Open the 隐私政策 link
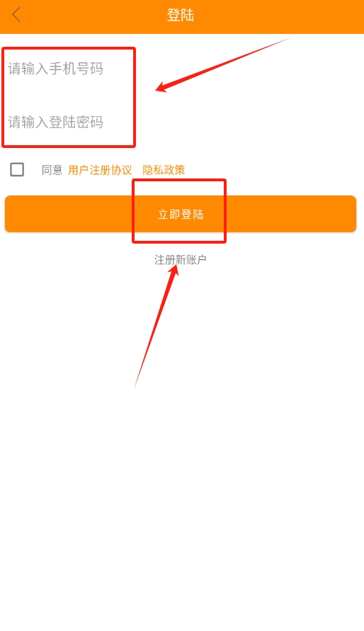This screenshot has width=364, height=631. pyautogui.click(x=164, y=170)
